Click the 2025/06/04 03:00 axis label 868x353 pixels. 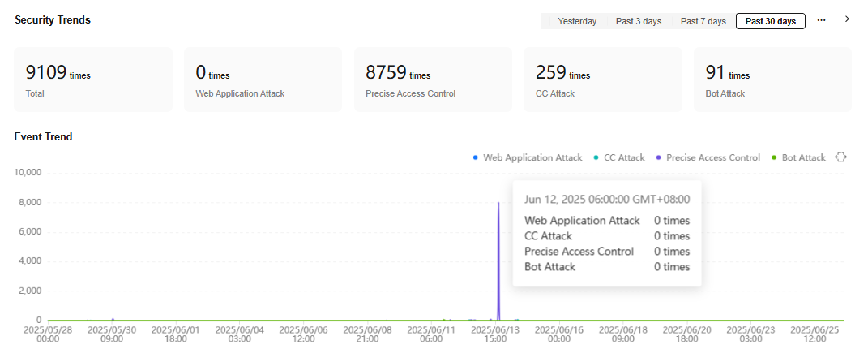pos(240,334)
